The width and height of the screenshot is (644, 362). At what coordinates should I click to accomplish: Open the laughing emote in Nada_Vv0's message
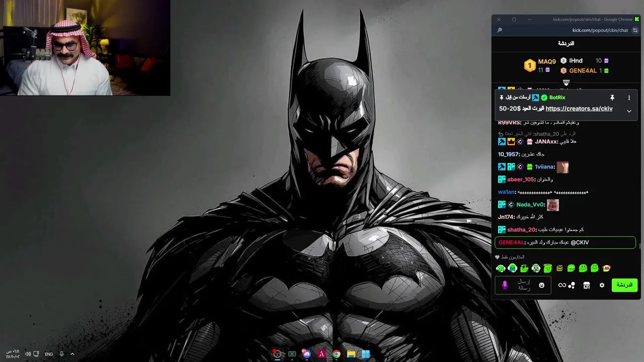[x=553, y=205]
